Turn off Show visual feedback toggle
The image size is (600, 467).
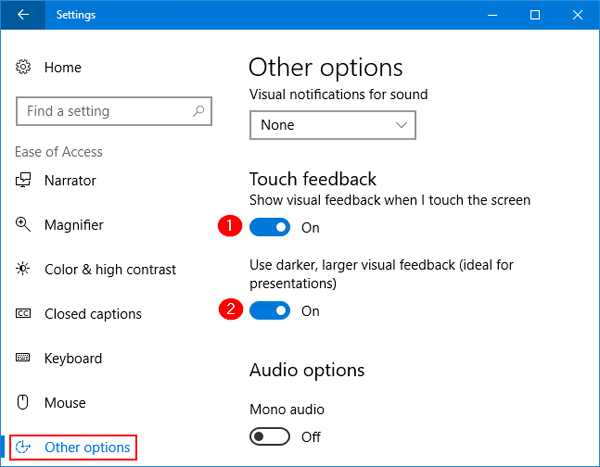point(269,227)
